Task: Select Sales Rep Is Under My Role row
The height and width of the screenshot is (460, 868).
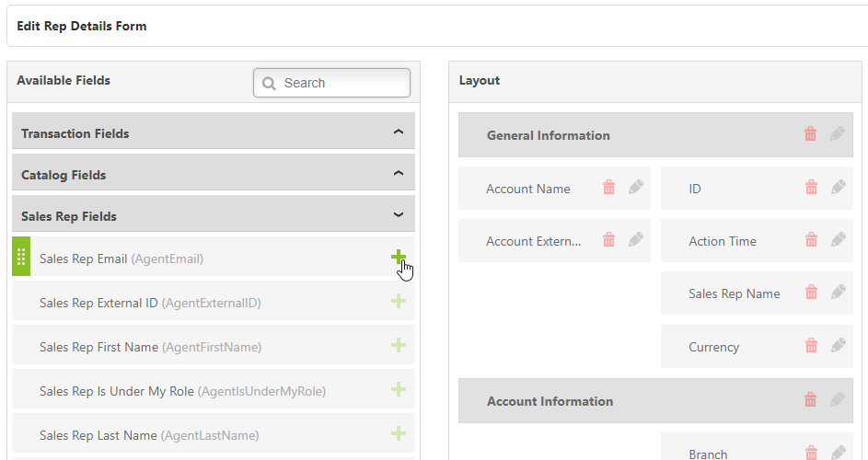Action: click(214, 389)
